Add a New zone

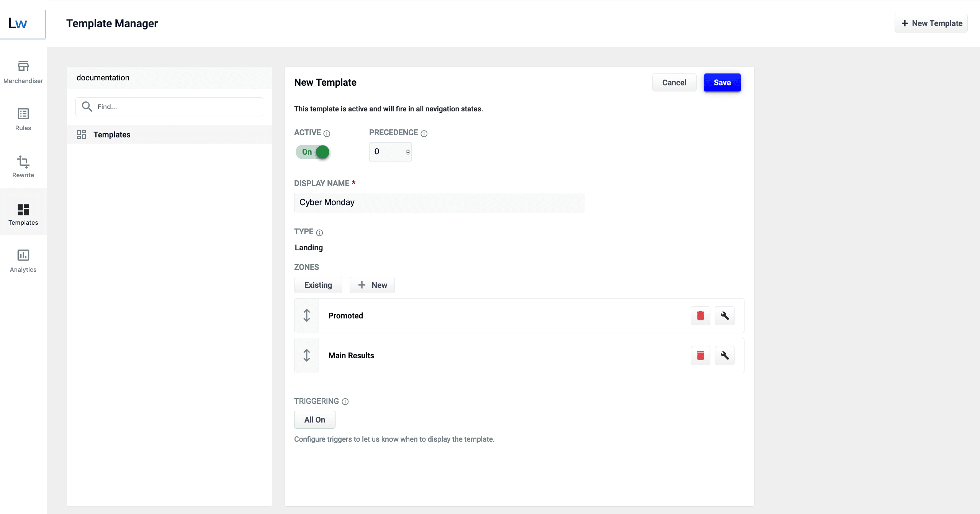click(372, 285)
